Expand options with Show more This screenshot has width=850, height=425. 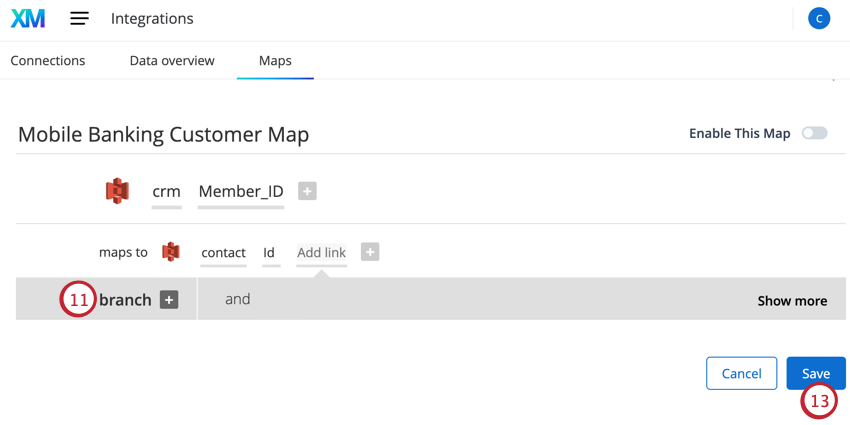click(x=792, y=301)
